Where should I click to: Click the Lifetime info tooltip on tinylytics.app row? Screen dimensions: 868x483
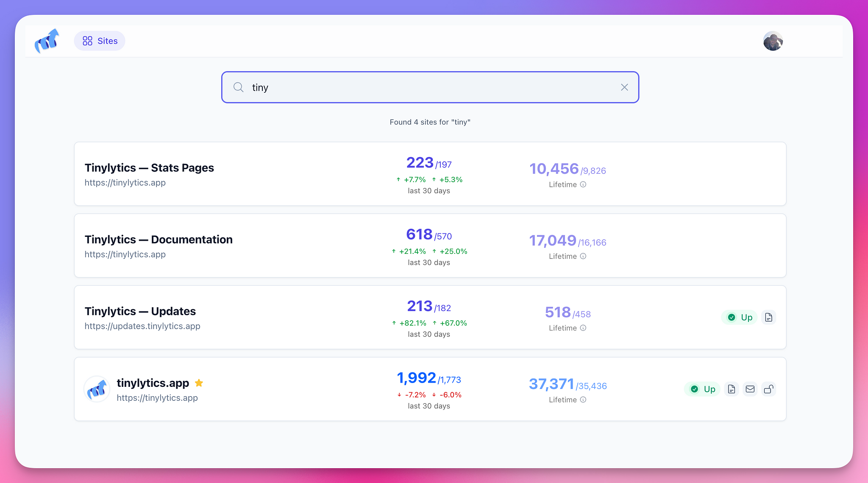pos(584,400)
